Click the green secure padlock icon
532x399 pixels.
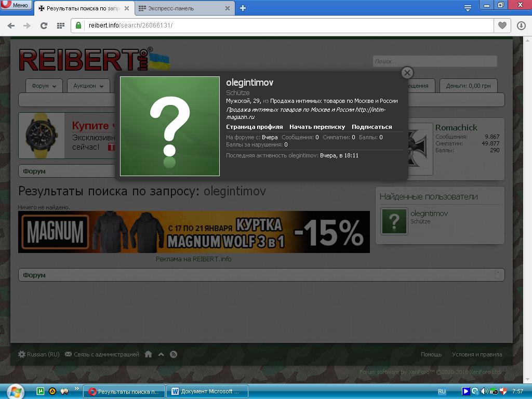click(78, 25)
